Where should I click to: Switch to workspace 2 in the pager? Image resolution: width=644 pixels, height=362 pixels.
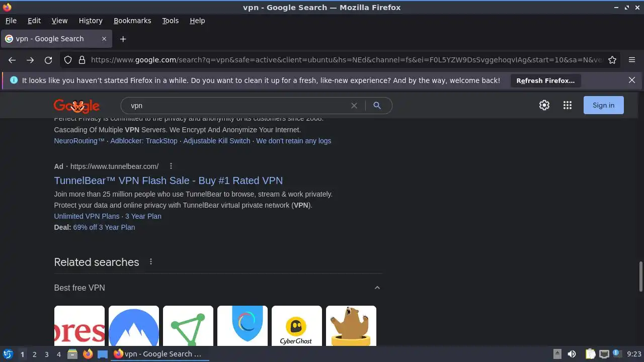pos(34,354)
